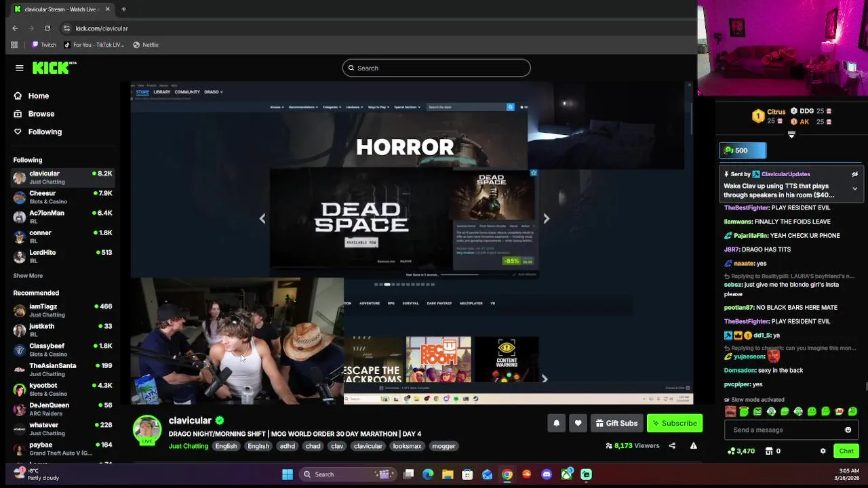Open Windows Start menu
Screen dimensions: 868x488
point(288,474)
